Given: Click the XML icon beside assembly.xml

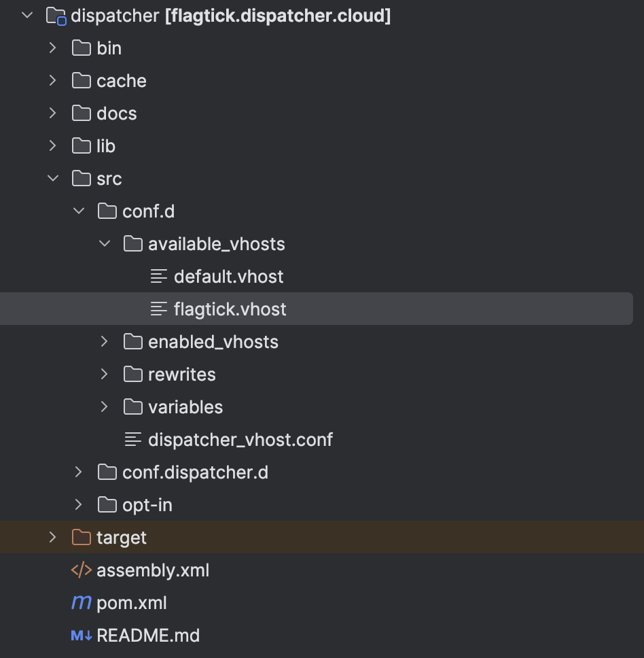Looking at the screenshot, I should coord(82,570).
